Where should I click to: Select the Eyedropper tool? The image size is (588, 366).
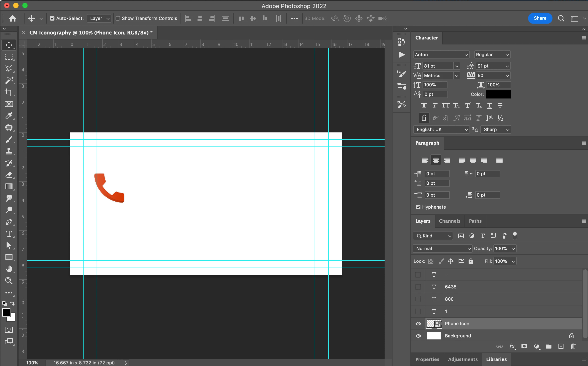point(9,116)
